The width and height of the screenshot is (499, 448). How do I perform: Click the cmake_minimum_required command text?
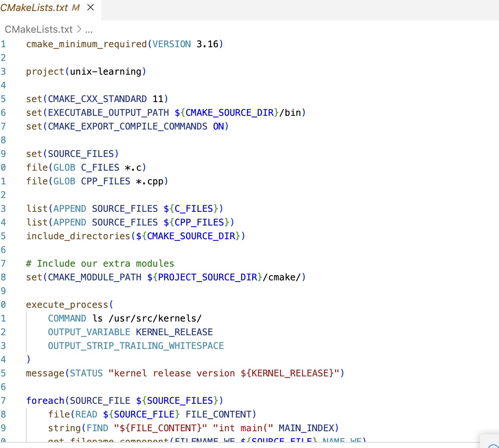(x=86, y=44)
